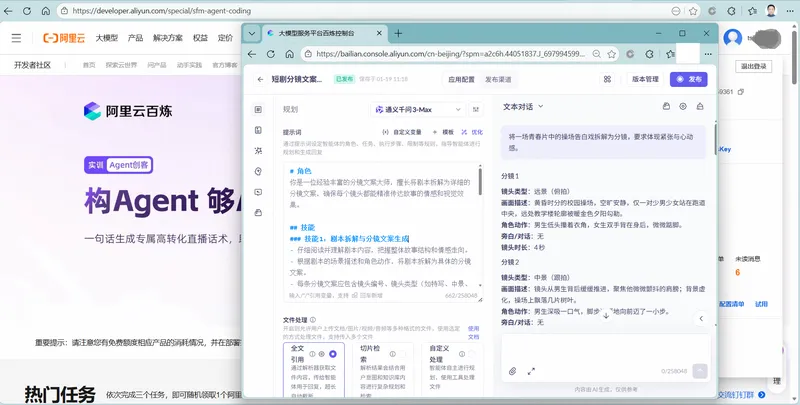Screen dimensions: 800x405
Task: Select the 切片检索 radio option
Action: click(x=403, y=354)
